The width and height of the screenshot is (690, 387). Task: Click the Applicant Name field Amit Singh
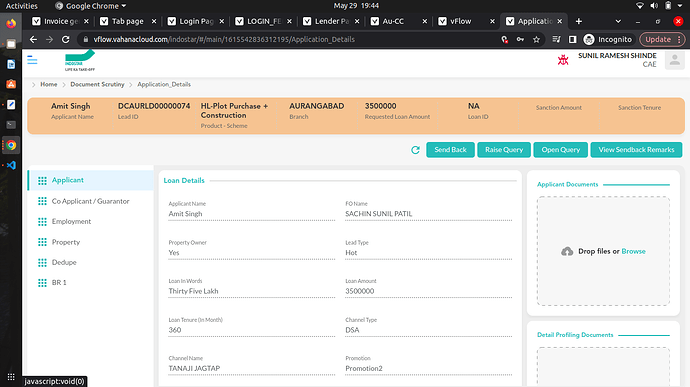click(251, 214)
